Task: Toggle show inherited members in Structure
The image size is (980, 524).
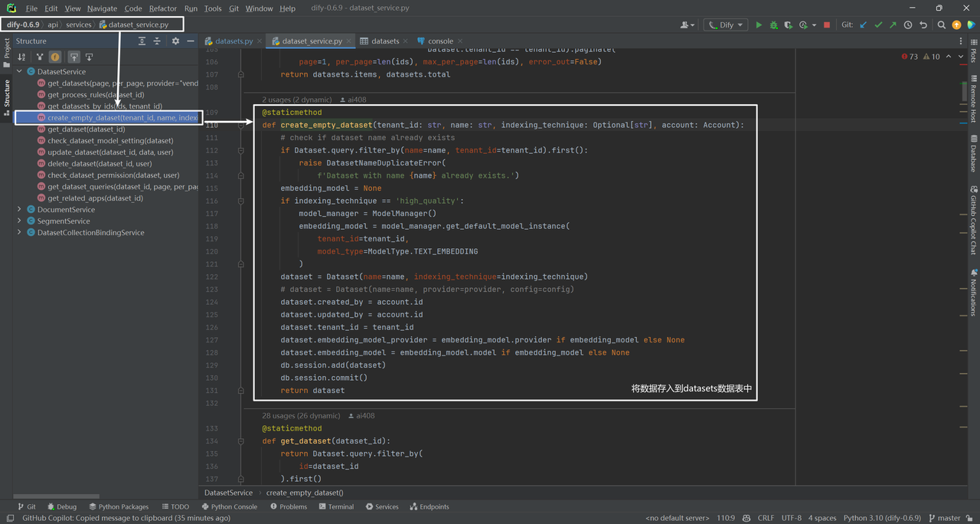Action: click(x=40, y=57)
